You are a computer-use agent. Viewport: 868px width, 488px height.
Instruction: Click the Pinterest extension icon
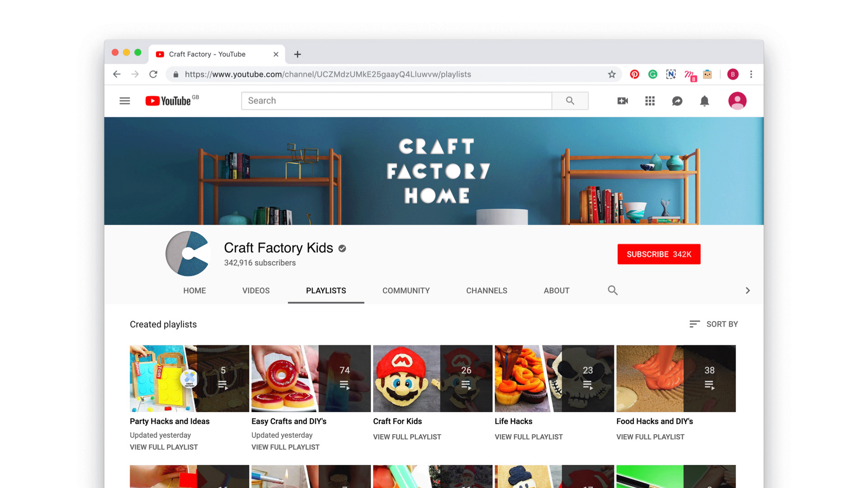click(635, 74)
